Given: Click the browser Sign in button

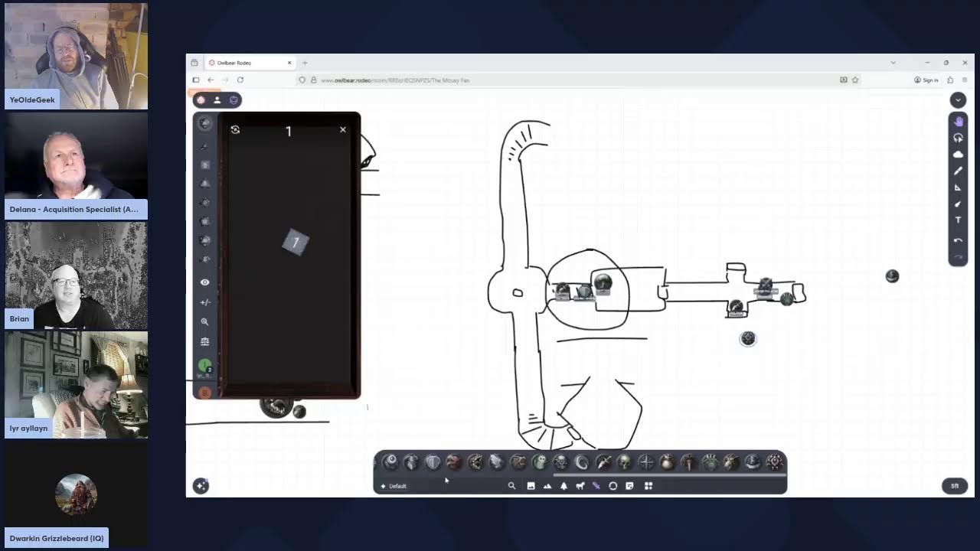Looking at the screenshot, I should (x=926, y=80).
